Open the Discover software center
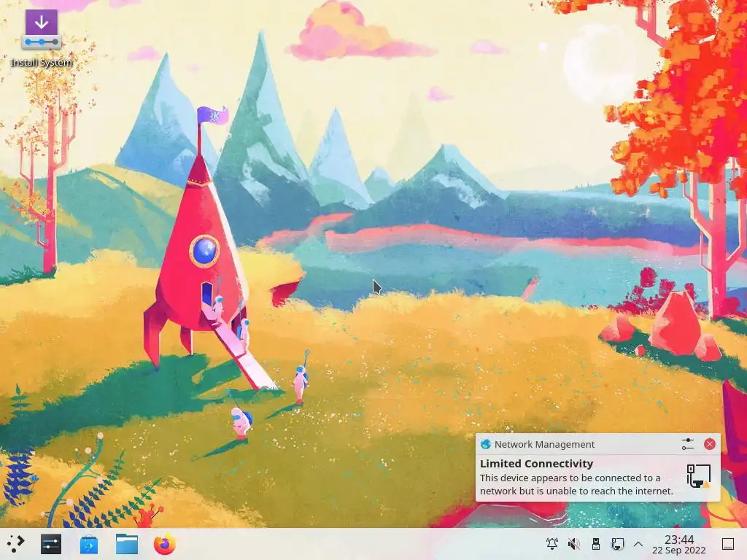Viewport: 747px width, 560px height. (88, 544)
